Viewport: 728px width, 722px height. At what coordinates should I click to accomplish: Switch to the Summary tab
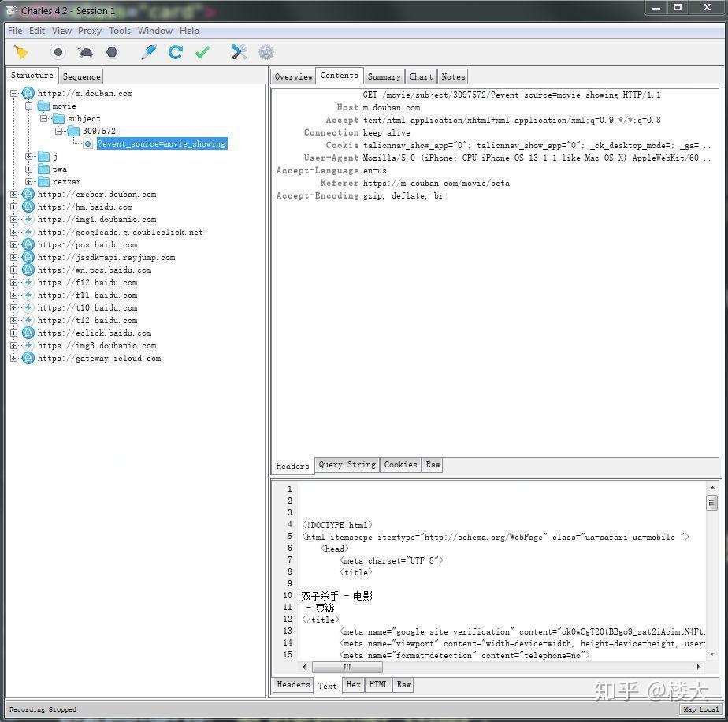pos(384,76)
